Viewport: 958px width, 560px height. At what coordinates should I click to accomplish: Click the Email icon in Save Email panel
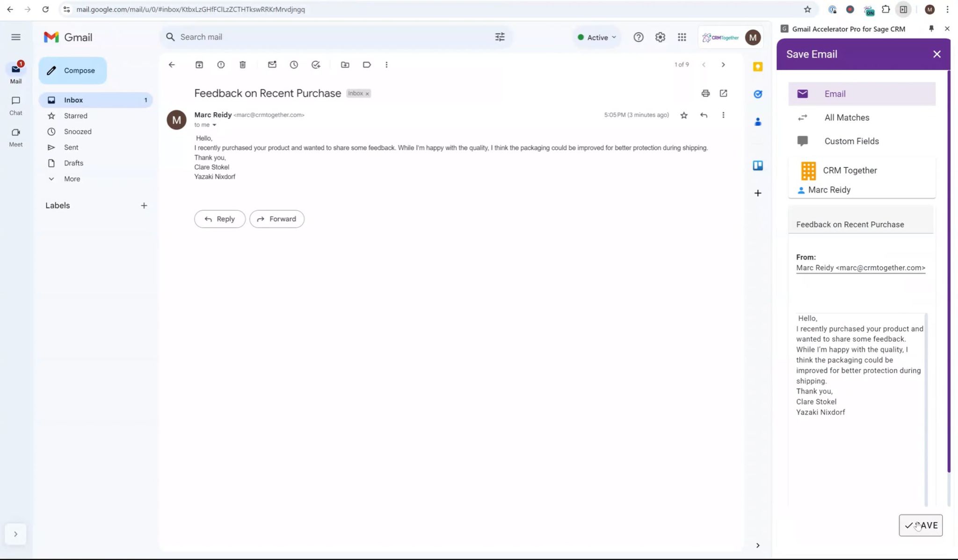pos(803,93)
